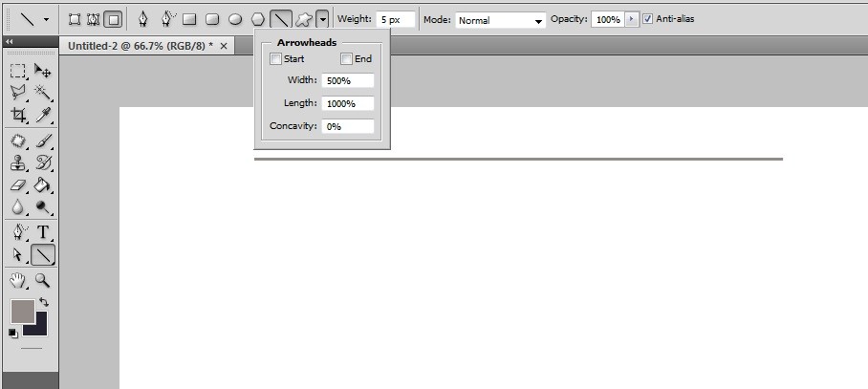Select the Dodge tool
Image resolution: width=868 pixels, height=389 pixels.
[43, 207]
